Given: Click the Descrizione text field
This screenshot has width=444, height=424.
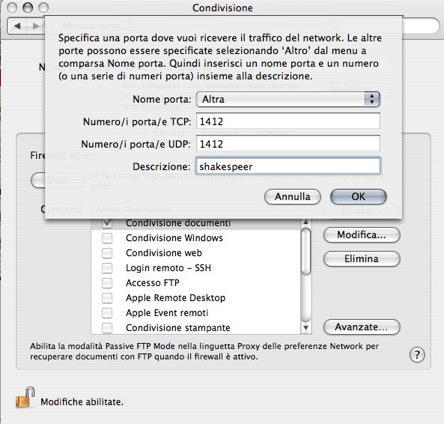Looking at the screenshot, I should tap(288, 166).
